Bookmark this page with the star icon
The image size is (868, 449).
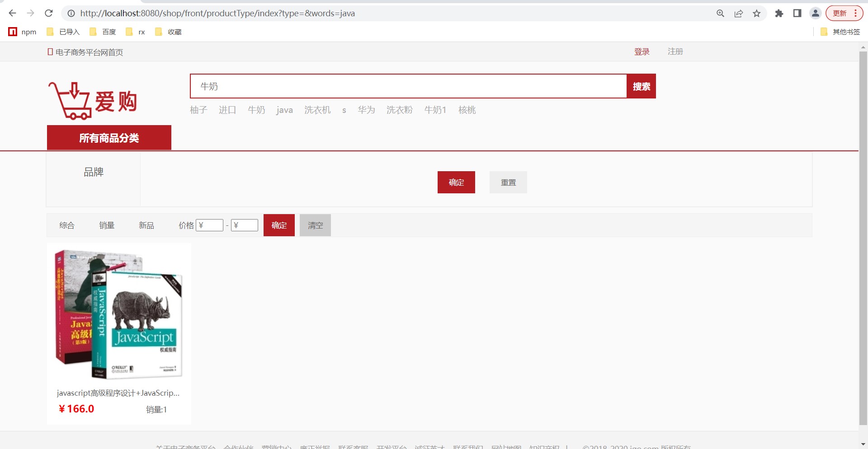coord(757,14)
